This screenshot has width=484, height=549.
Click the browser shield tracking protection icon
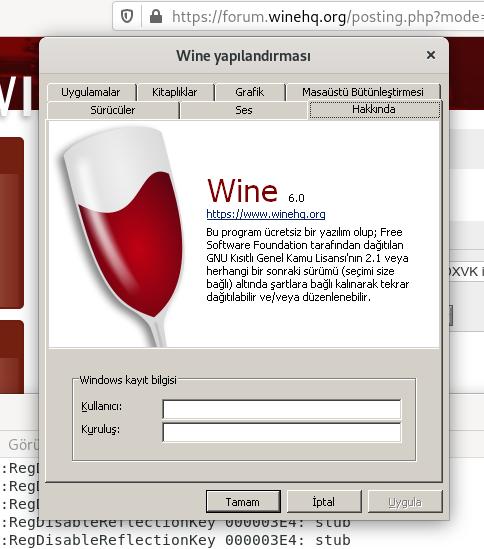point(127,16)
